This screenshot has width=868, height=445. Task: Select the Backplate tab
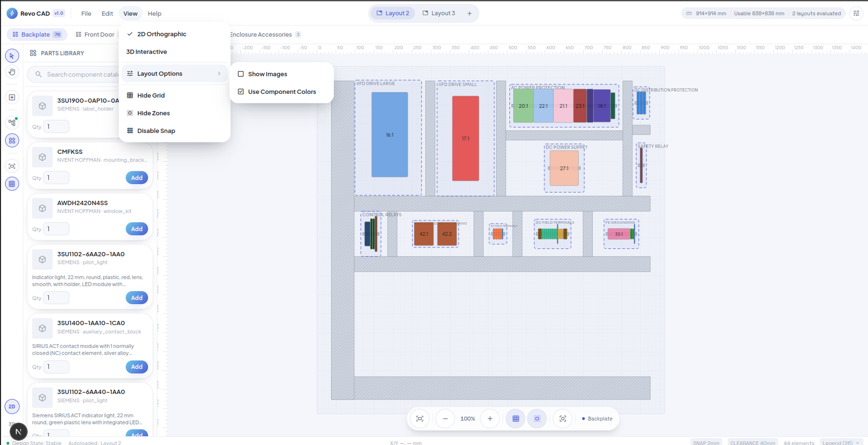(x=37, y=35)
